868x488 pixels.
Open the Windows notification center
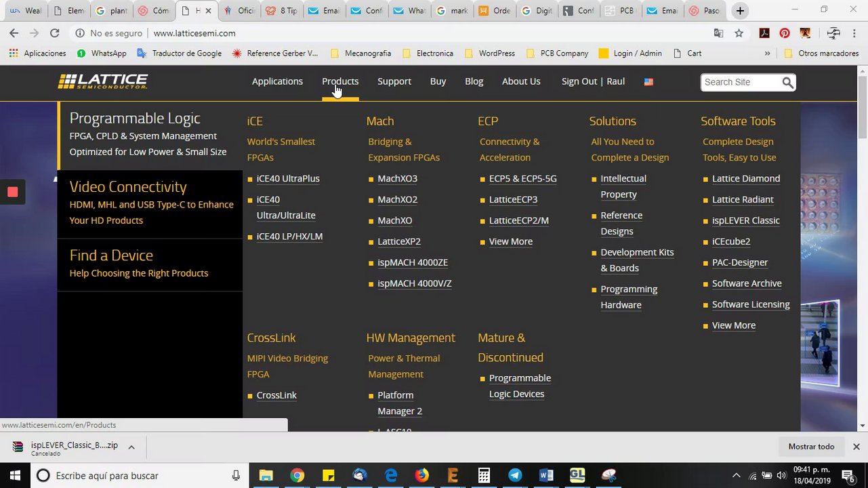pos(847,475)
